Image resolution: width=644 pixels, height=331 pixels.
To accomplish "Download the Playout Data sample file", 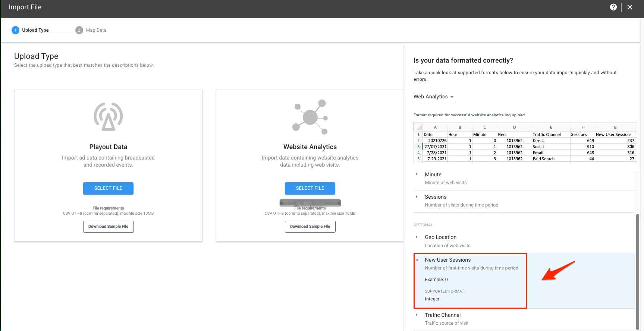I will pos(108,227).
